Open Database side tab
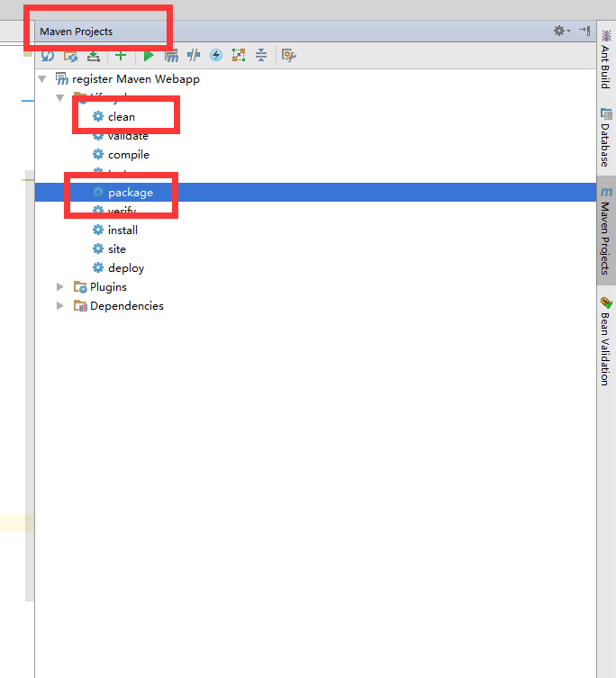Screen dimensions: 616x678 tap(605, 138)
